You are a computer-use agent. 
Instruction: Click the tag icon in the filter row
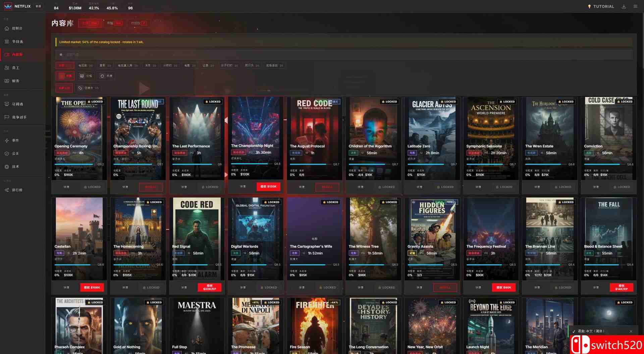coord(80,88)
